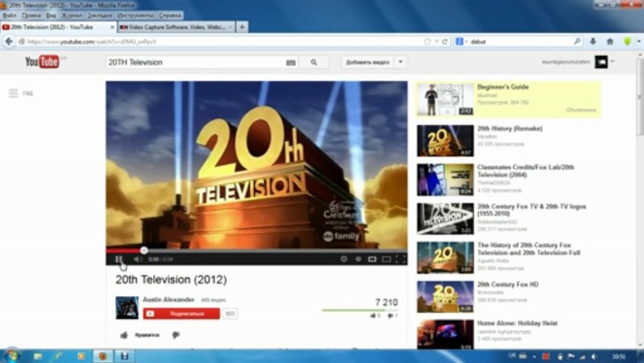Open the search engine dropdown in Firefox
The height and width of the screenshot is (363, 644).
click(x=462, y=42)
